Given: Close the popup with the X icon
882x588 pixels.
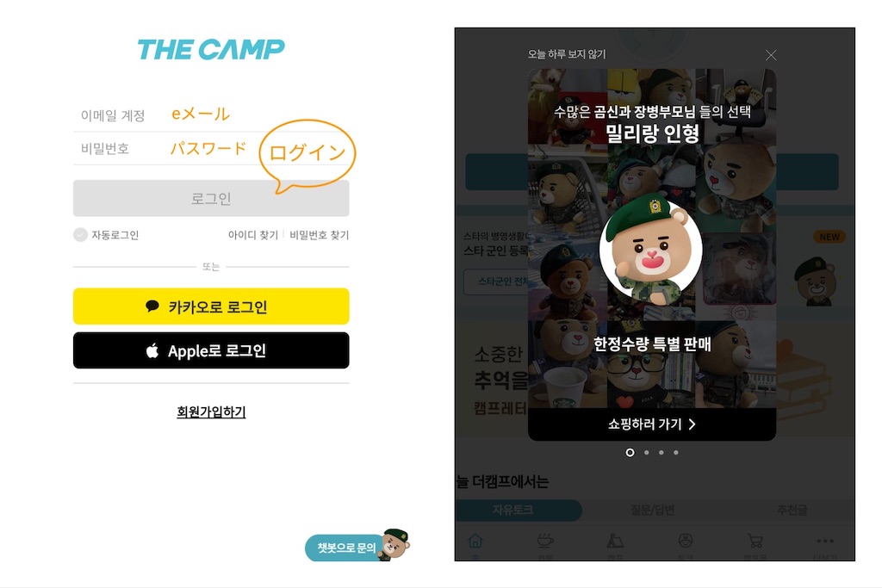Looking at the screenshot, I should (771, 55).
